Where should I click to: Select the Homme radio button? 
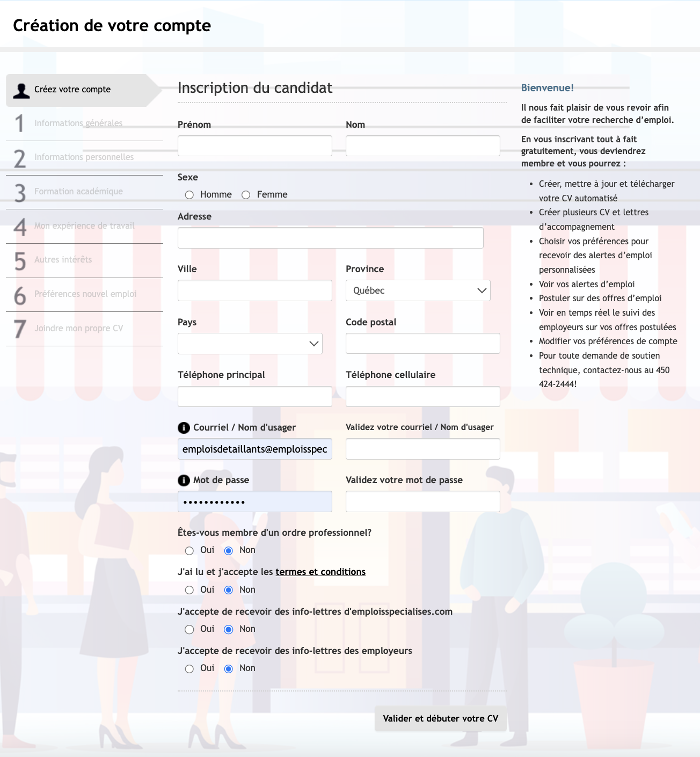tap(189, 195)
